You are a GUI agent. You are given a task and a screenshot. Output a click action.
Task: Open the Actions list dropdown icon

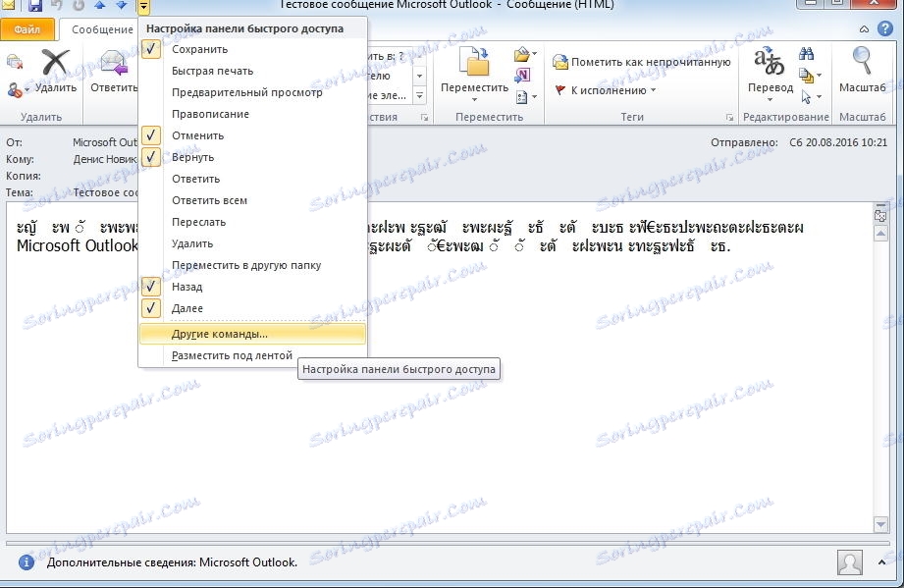(x=526, y=96)
